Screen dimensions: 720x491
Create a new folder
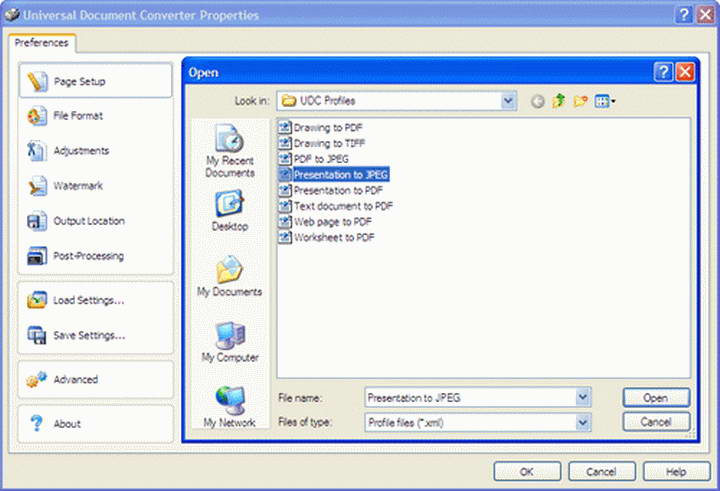pos(580,101)
